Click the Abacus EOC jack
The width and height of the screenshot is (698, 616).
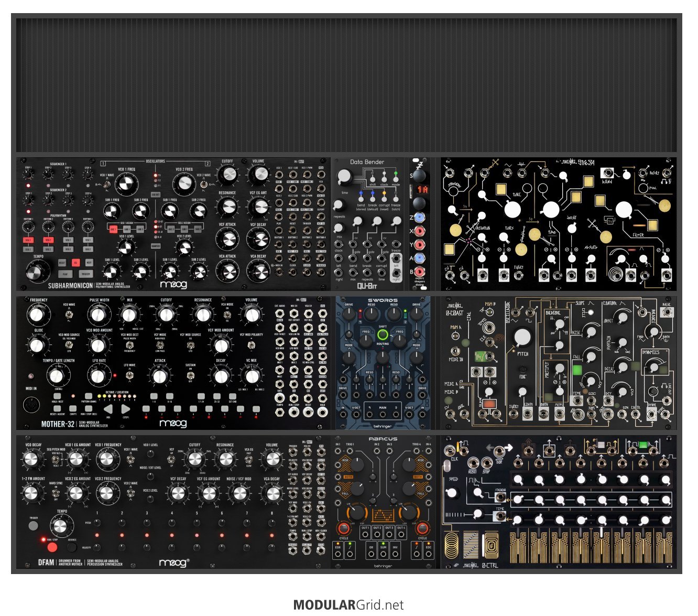(x=428, y=554)
